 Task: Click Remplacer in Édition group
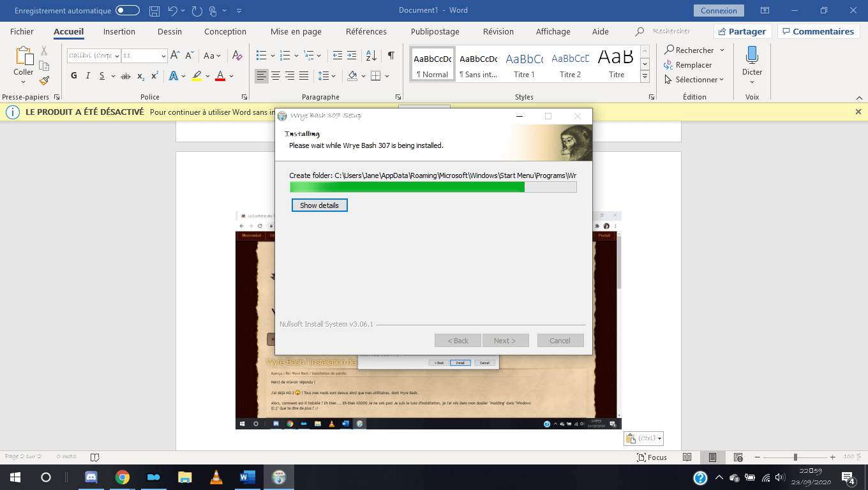click(x=688, y=65)
